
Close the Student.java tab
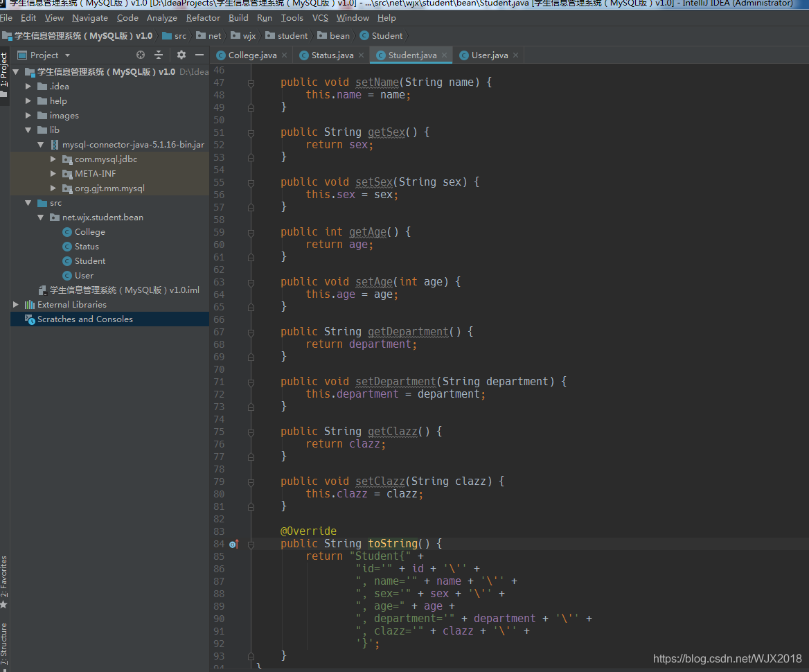[444, 55]
